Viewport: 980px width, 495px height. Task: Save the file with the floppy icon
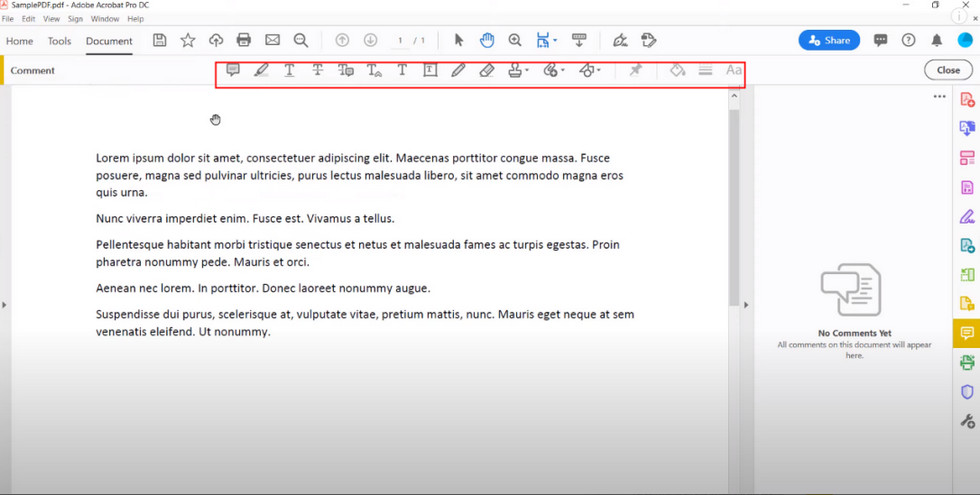pyautogui.click(x=159, y=41)
